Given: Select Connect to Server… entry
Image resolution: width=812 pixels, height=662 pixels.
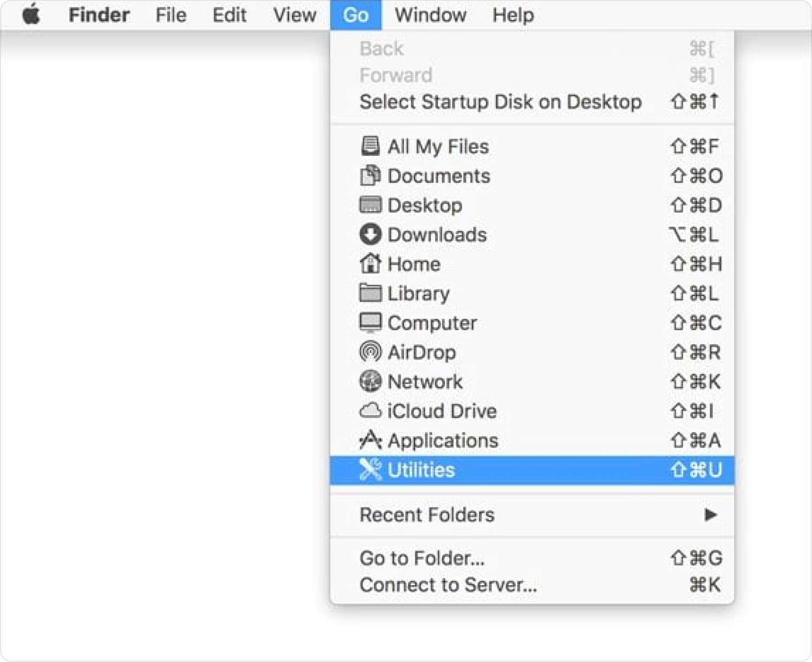Looking at the screenshot, I should [532, 585].
